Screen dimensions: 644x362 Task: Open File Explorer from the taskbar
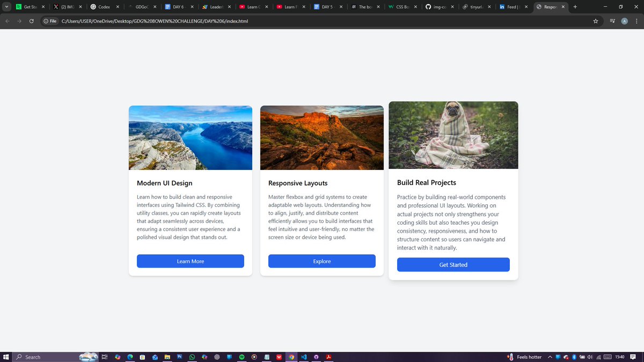click(167, 357)
